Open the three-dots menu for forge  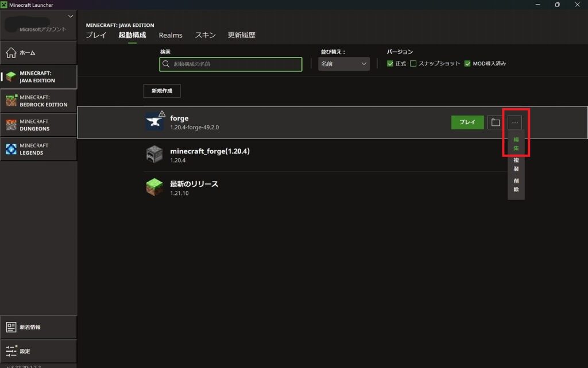pyautogui.click(x=514, y=122)
